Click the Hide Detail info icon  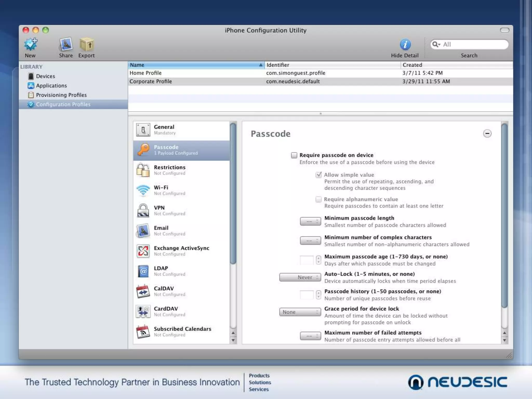(405, 45)
